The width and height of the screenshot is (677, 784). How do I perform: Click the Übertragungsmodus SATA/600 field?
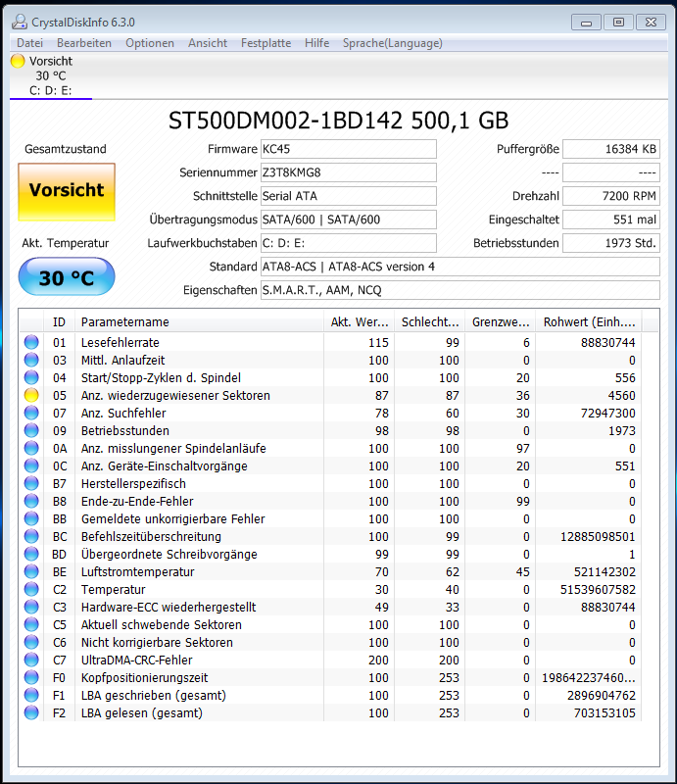point(349,220)
